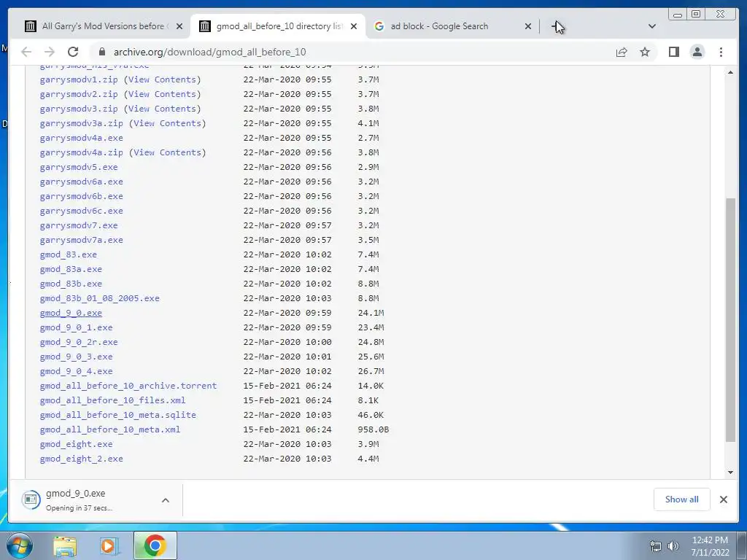Screen dimensions: 747x560
Task: Switch to All Garry's Mod Versions tab
Action: pyautogui.click(x=102, y=26)
